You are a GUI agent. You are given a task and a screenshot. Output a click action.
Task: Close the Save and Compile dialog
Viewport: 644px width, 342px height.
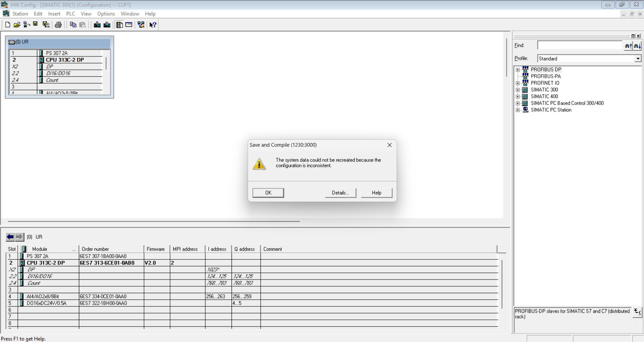389,145
